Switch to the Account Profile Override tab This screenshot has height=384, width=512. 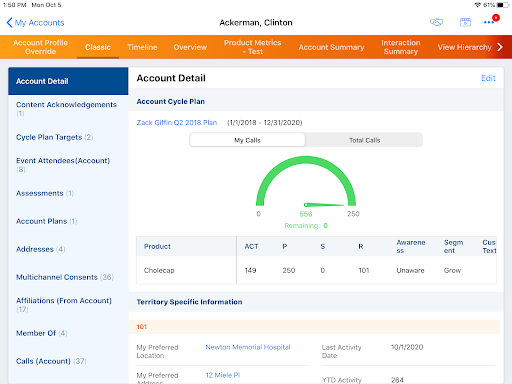(x=40, y=47)
